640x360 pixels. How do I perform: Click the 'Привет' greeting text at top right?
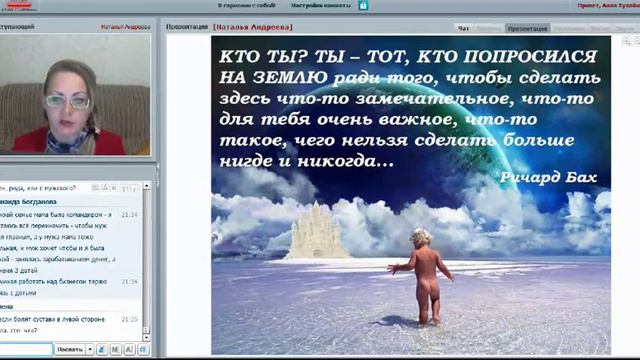point(588,5)
